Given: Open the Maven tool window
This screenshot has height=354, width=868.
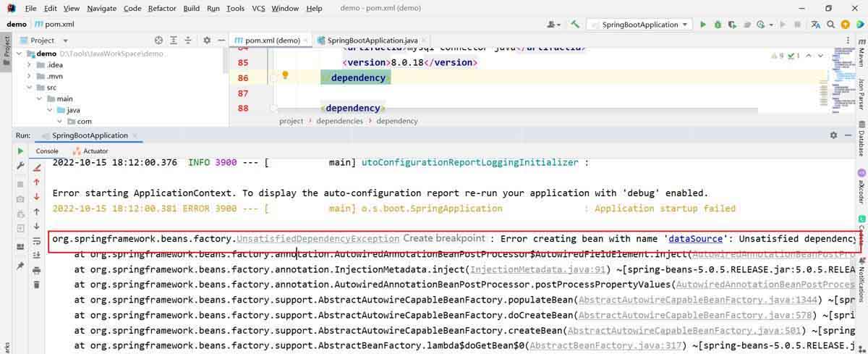Looking at the screenshot, I should point(861,52).
